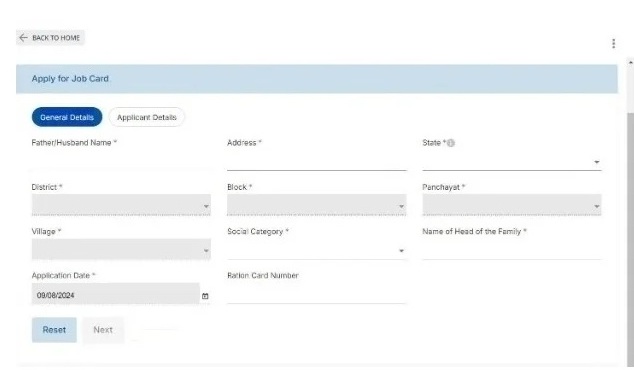Click the Next button

(103, 330)
